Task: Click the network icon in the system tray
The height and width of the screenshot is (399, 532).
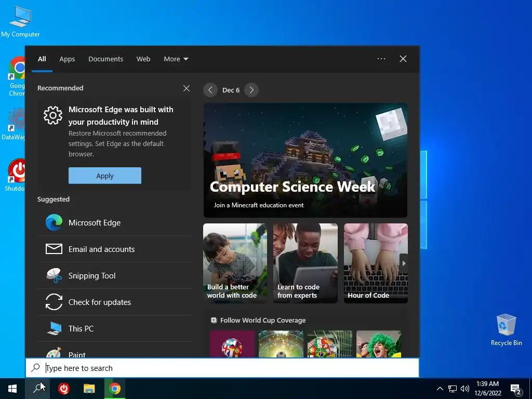Action: [453, 389]
